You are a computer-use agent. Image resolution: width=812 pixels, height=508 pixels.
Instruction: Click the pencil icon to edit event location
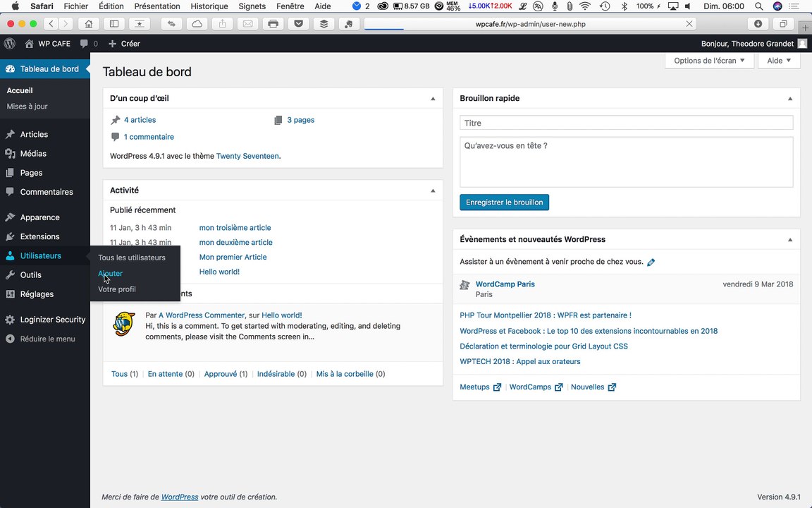point(651,262)
